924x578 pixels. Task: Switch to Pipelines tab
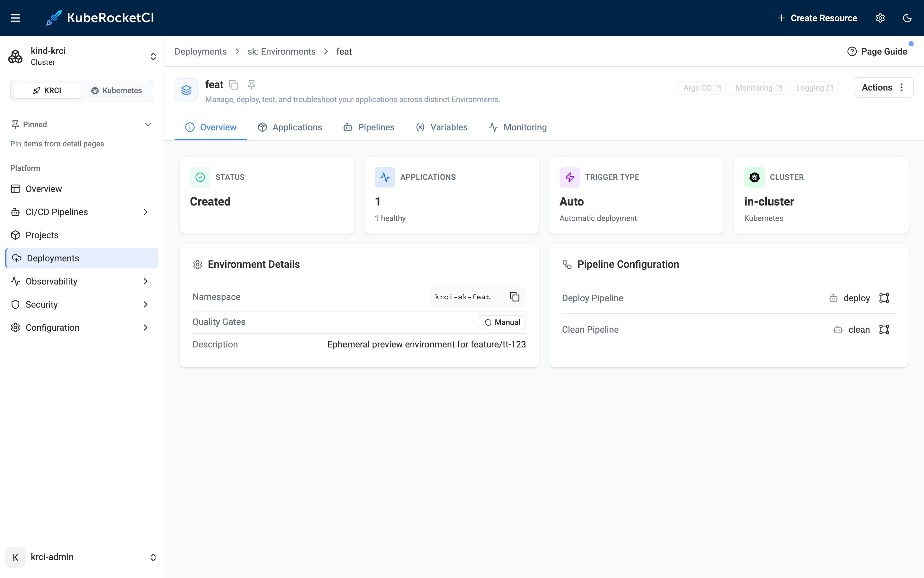click(x=369, y=127)
